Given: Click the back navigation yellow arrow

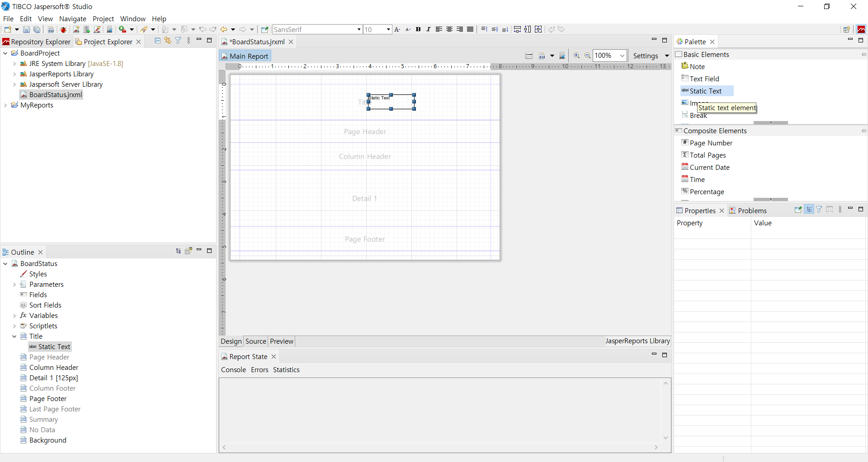Looking at the screenshot, I should click(x=224, y=29).
